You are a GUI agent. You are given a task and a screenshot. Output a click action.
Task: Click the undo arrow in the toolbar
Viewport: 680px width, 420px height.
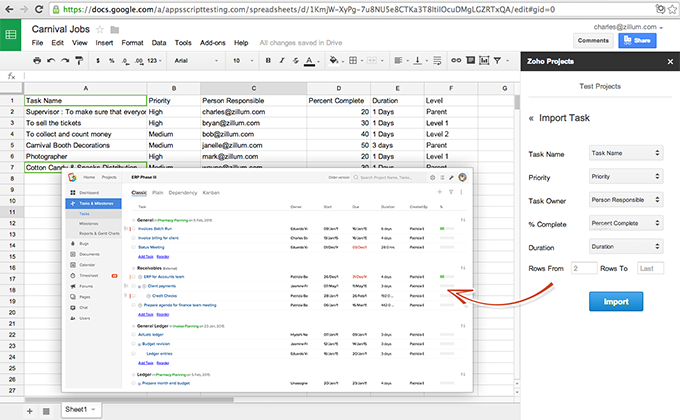[x=51, y=61]
